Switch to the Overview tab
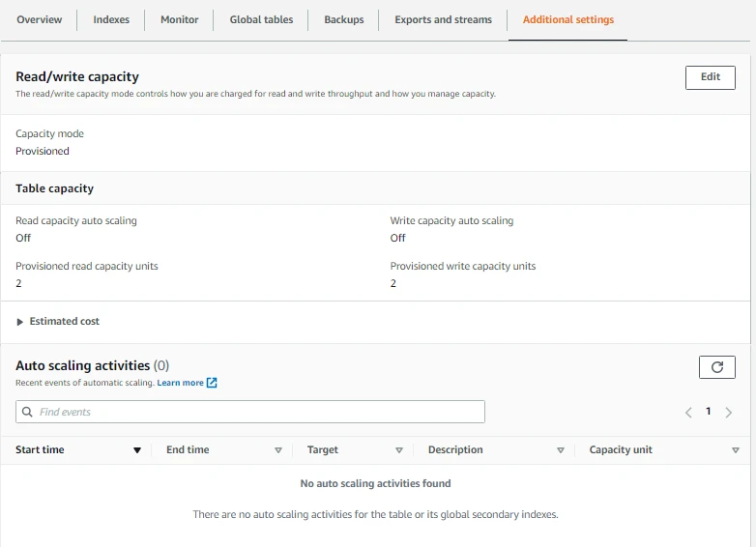The height and width of the screenshot is (547, 756). pyautogui.click(x=40, y=19)
